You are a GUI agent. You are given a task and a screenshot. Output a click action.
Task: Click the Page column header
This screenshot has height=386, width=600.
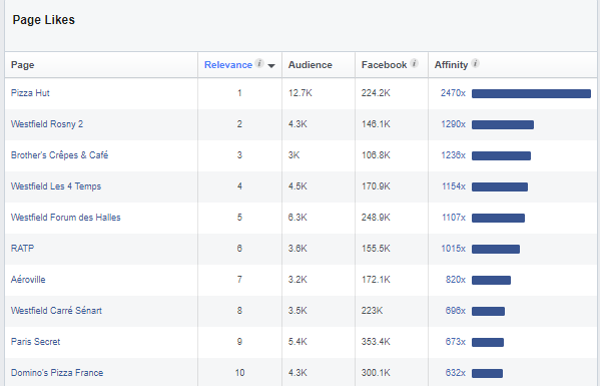[x=23, y=65]
